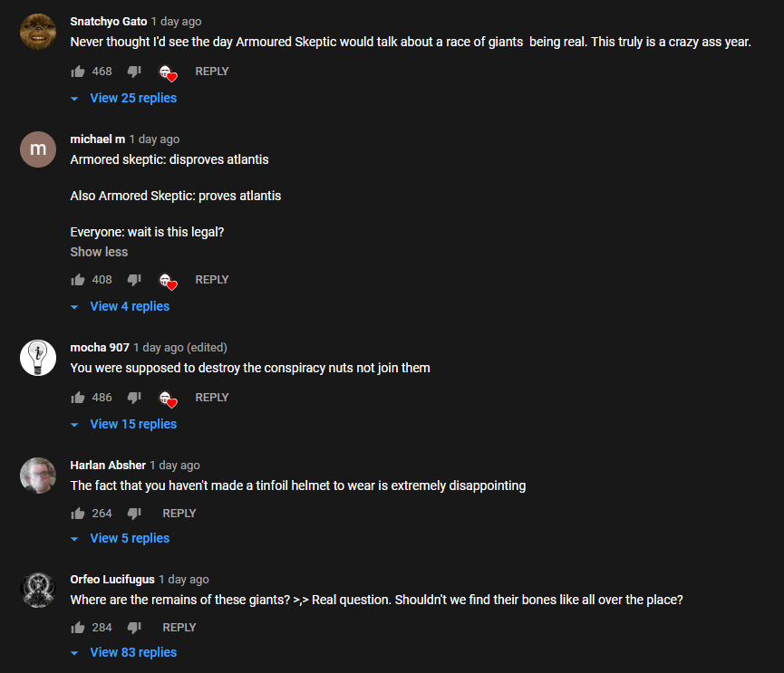Like Snatchyo Gato's comment

coord(78,72)
